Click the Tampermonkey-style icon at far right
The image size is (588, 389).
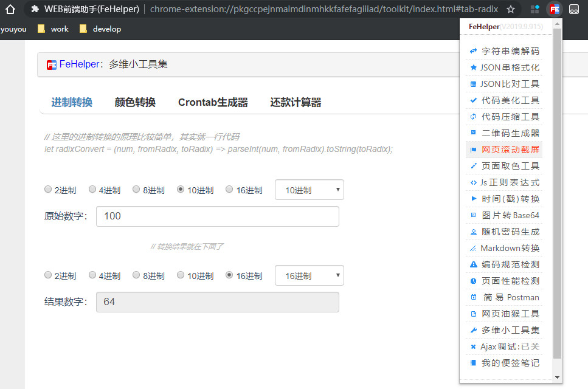coord(574,9)
